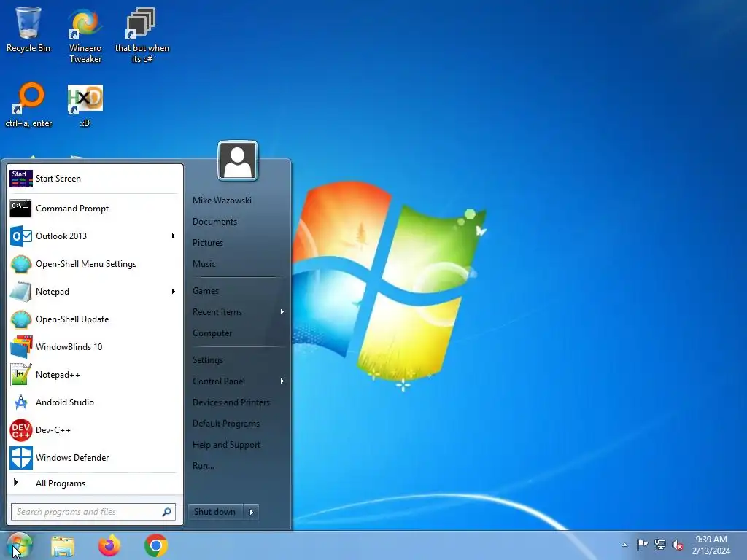Open Android Studio from the start menu
The image size is (747, 560).
point(94,402)
